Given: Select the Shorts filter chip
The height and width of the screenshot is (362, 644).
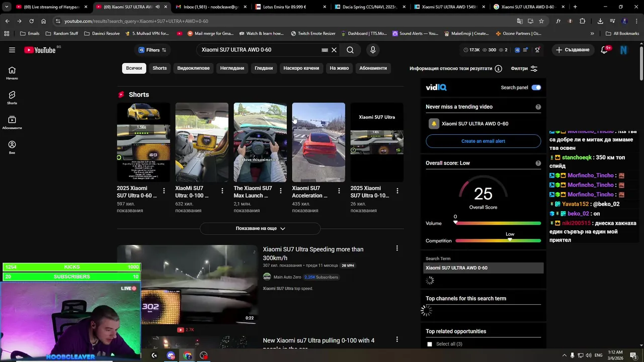Looking at the screenshot, I should [x=159, y=68].
